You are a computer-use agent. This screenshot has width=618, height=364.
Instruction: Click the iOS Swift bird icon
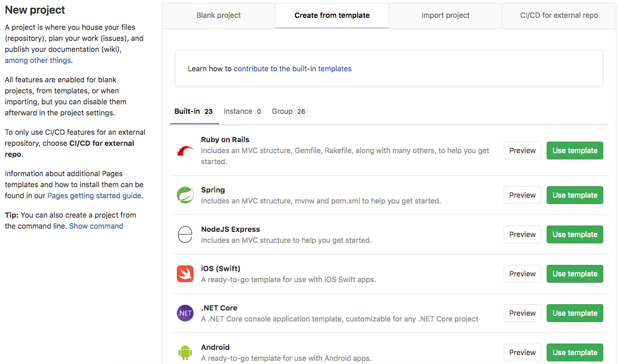pos(185,274)
